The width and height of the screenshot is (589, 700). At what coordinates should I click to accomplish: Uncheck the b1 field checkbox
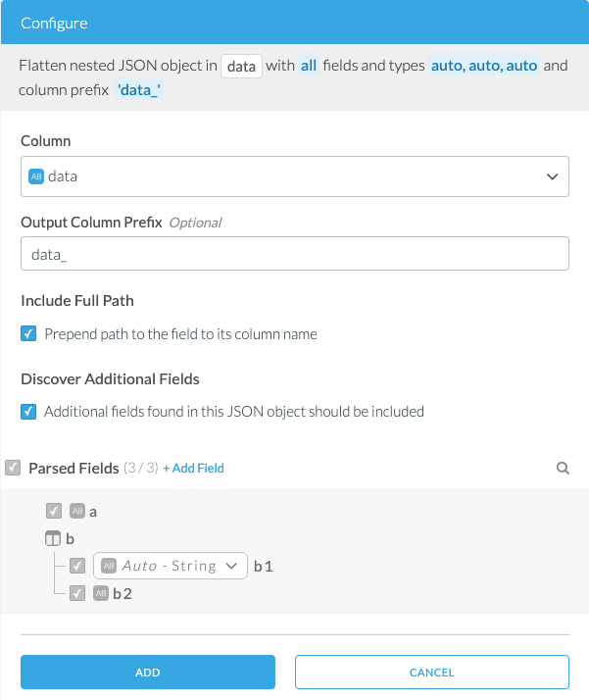click(x=77, y=566)
